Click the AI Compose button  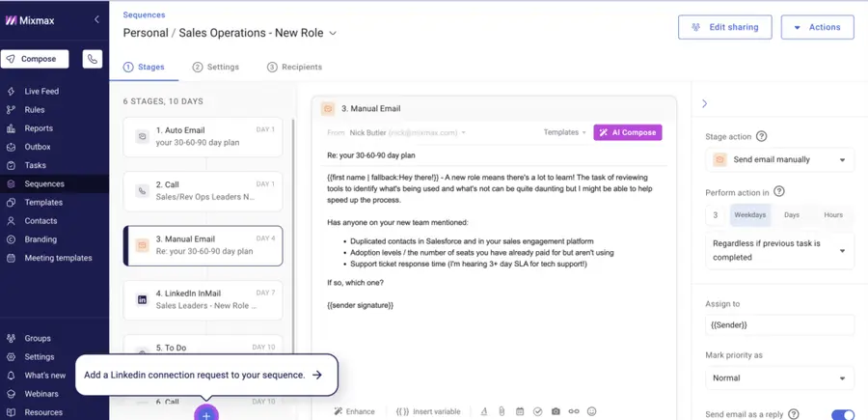[628, 132]
